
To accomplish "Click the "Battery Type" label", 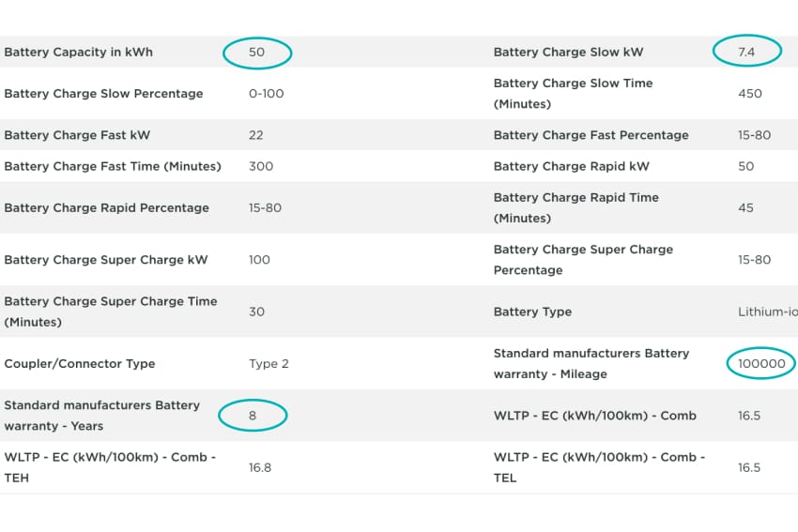I will click(x=532, y=312).
